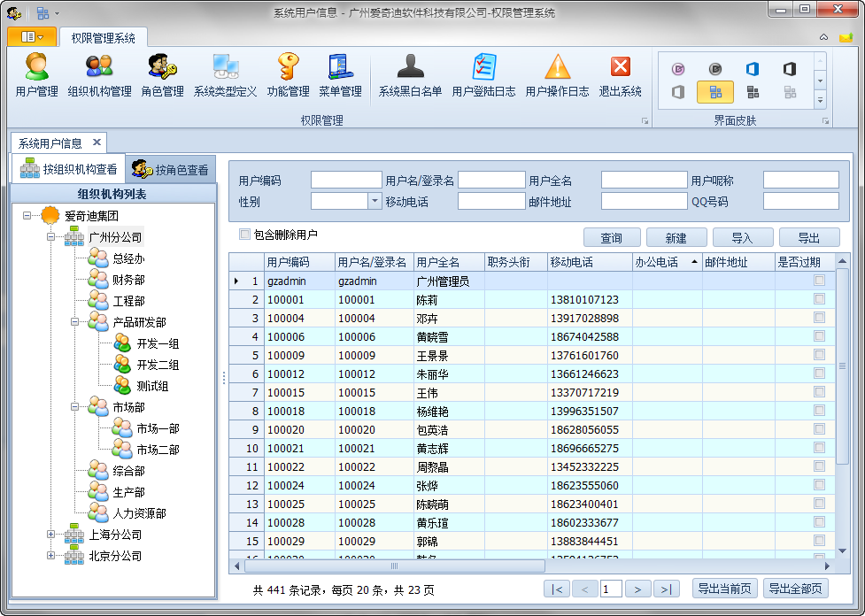Close the 系统用户信息 tab
865x616 pixels.
tap(97, 142)
